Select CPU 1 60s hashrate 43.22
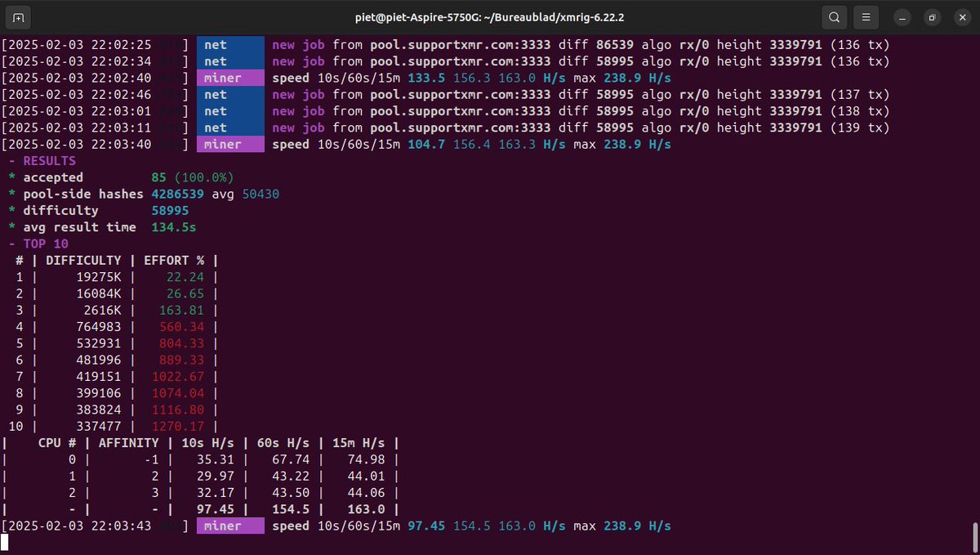Image resolution: width=980 pixels, height=555 pixels. point(291,476)
